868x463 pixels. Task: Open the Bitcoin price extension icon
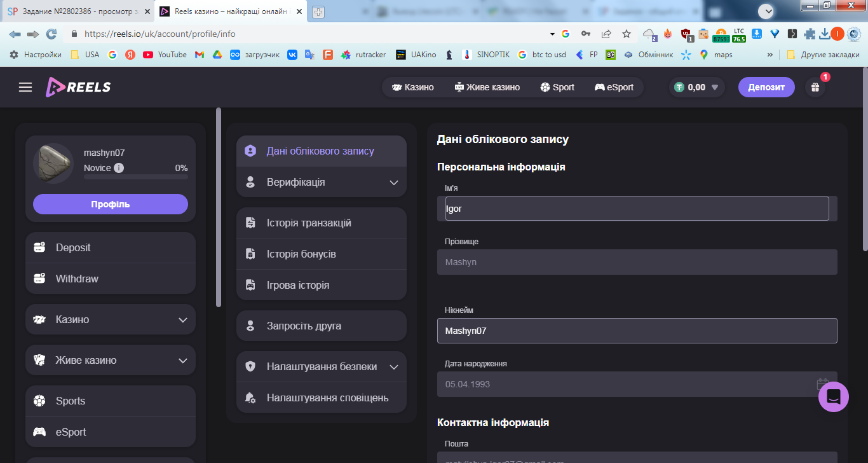click(x=721, y=35)
